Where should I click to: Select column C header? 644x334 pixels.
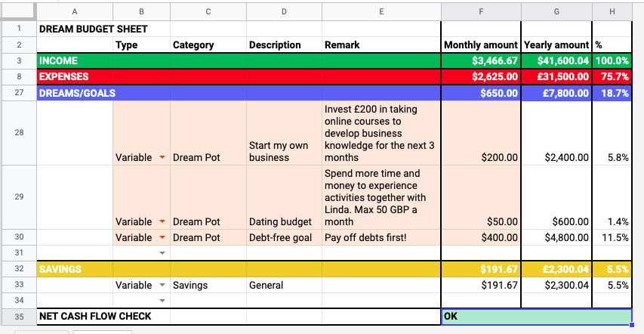click(208, 11)
